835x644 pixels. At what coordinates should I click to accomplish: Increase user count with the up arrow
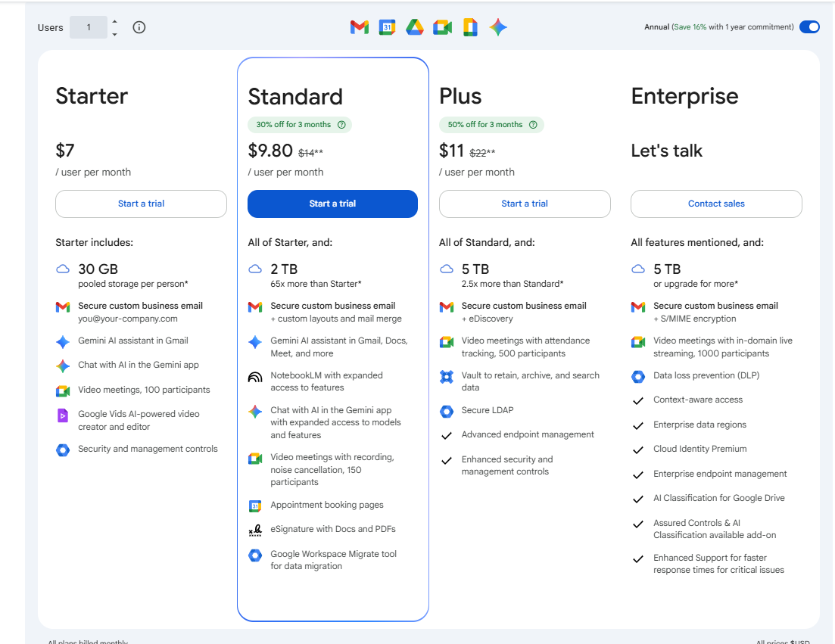click(x=114, y=21)
